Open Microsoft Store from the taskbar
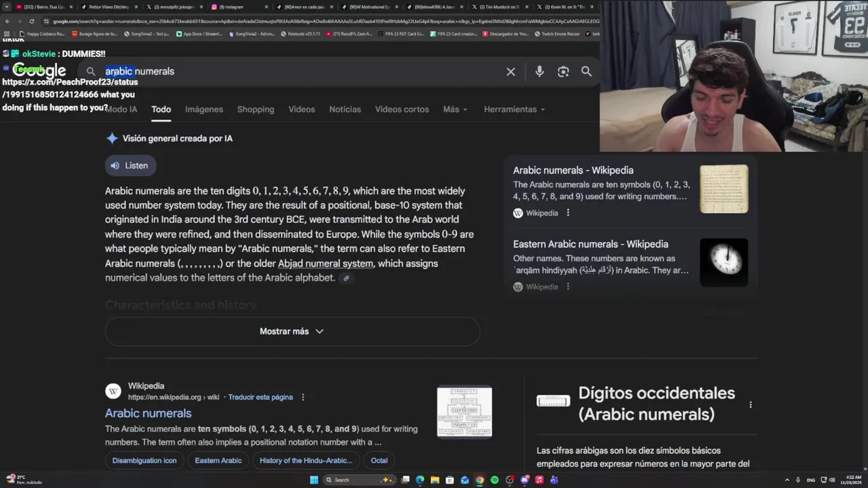The image size is (868, 488). point(450,480)
